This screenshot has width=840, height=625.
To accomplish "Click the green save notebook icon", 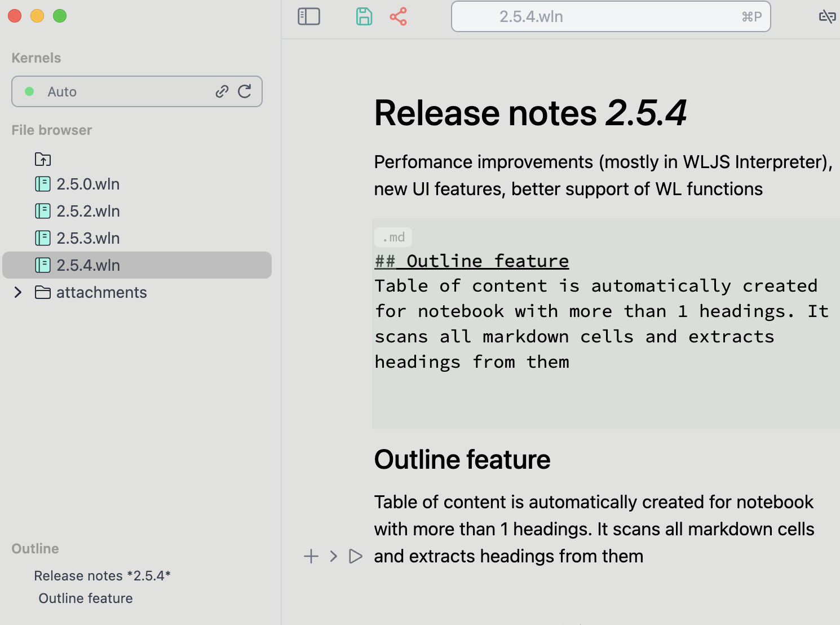I will tap(364, 16).
